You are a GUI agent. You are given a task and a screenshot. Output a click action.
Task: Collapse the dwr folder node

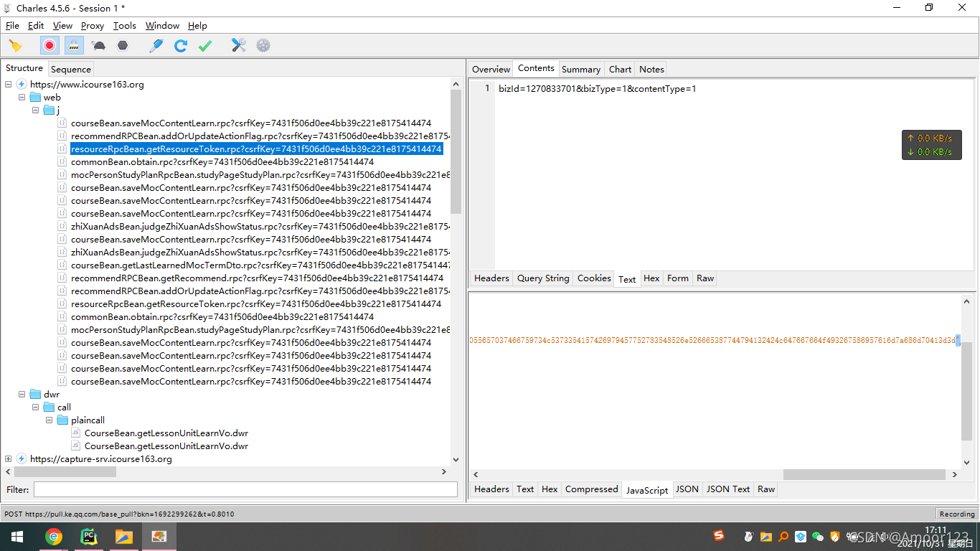pos(22,395)
